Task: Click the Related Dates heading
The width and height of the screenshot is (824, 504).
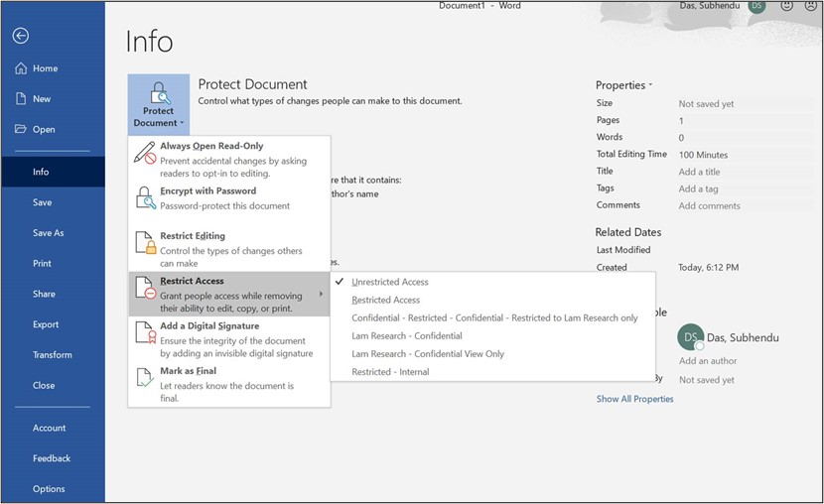Action: click(x=628, y=232)
